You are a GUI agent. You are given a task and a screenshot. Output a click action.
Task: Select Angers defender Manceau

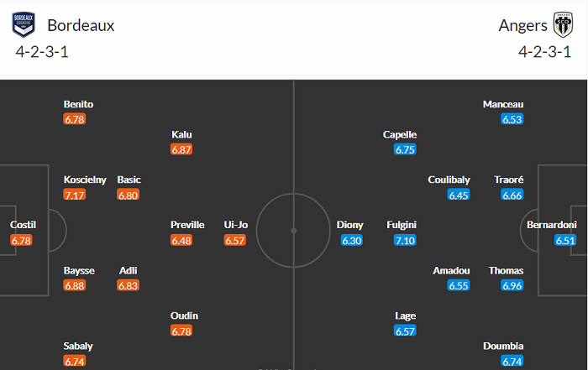pos(503,104)
